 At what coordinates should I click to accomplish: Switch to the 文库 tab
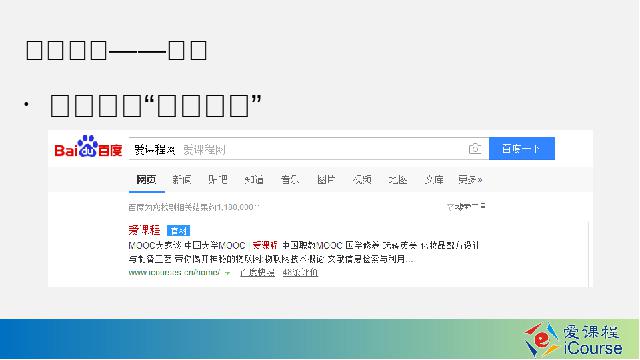click(434, 180)
